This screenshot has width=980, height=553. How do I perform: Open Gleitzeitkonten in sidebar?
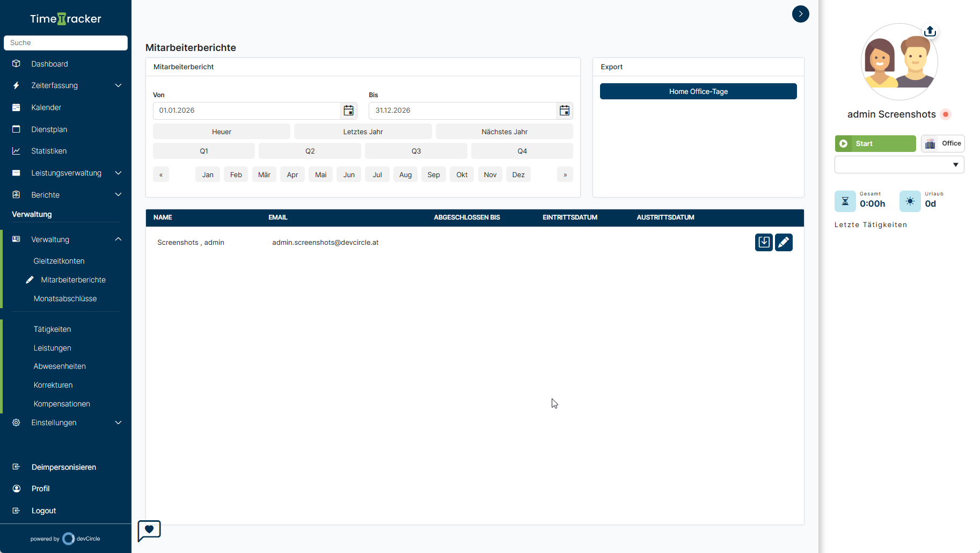[x=59, y=261]
